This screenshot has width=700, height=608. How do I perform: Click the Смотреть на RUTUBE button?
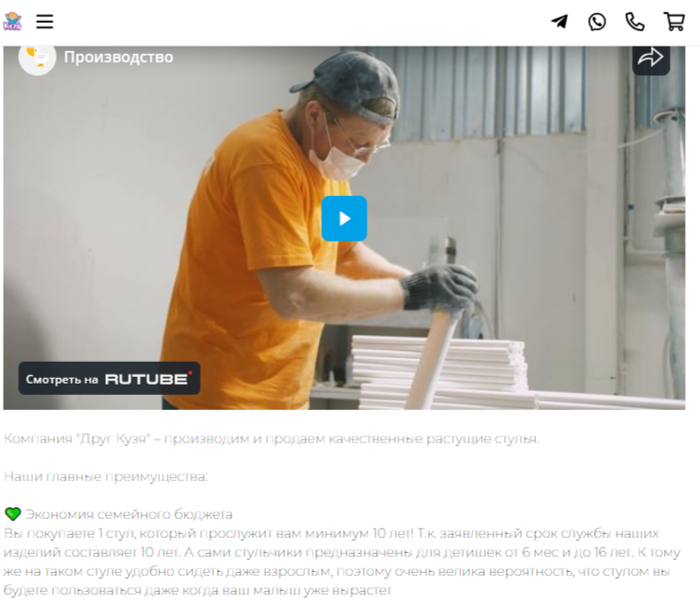[109, 379]
